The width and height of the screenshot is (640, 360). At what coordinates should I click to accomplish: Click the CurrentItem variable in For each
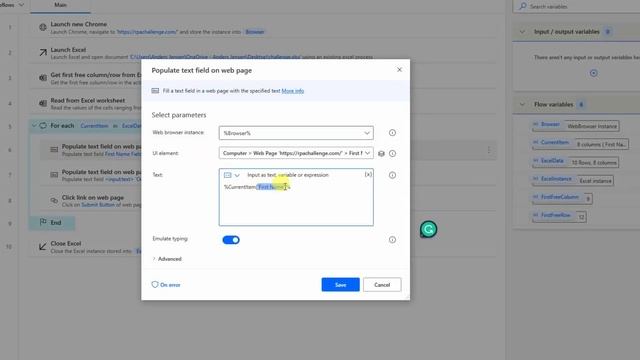(x=94, y=126)
